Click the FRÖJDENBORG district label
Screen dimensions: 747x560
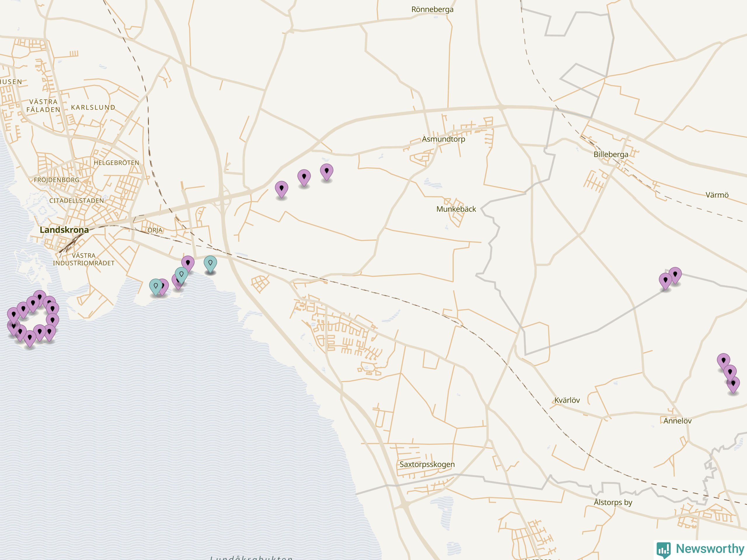56,180
